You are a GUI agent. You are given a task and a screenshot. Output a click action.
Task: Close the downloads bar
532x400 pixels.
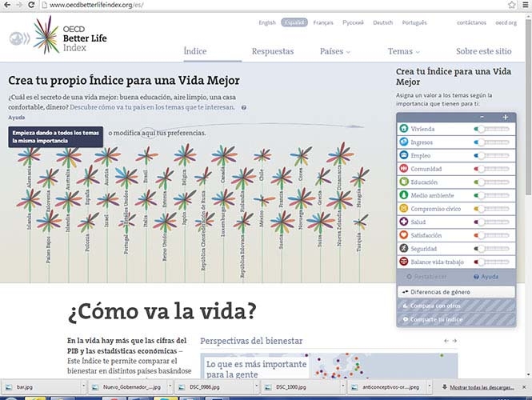[x=524, y=386]
